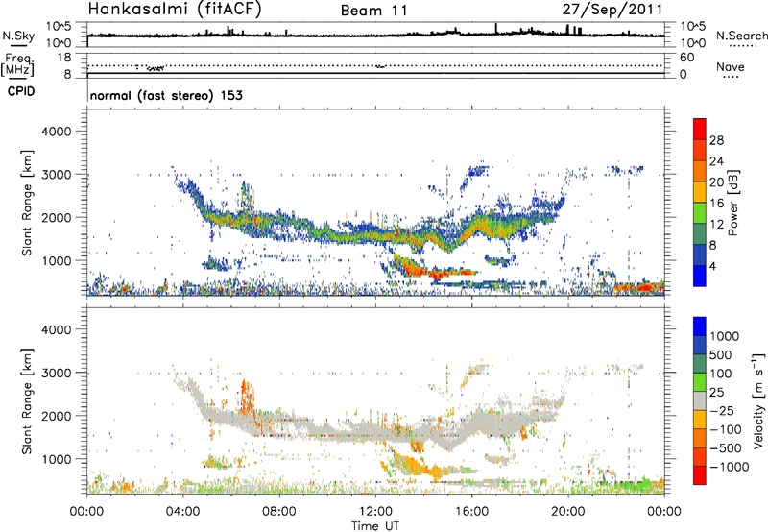Click the '4' power scale value
Viewport: 768px width, 532px height.
coord(713,267)
